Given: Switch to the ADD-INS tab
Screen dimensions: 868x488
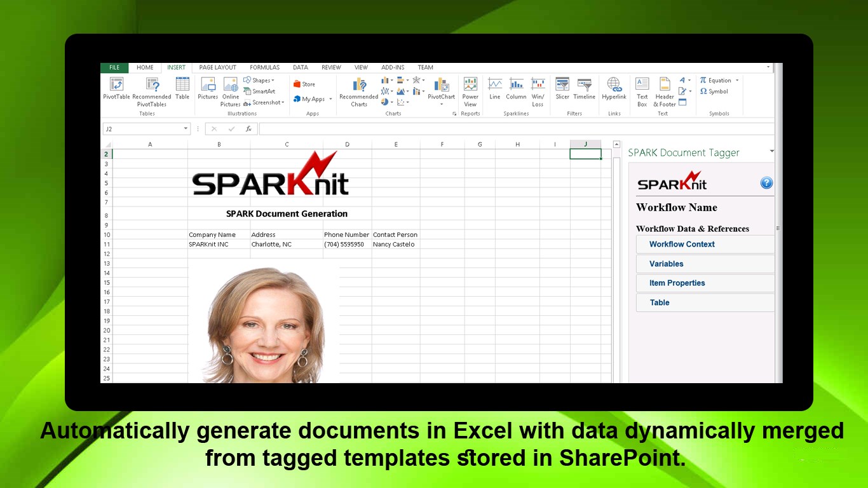Looking at the screenshot, I should point(393,67).
